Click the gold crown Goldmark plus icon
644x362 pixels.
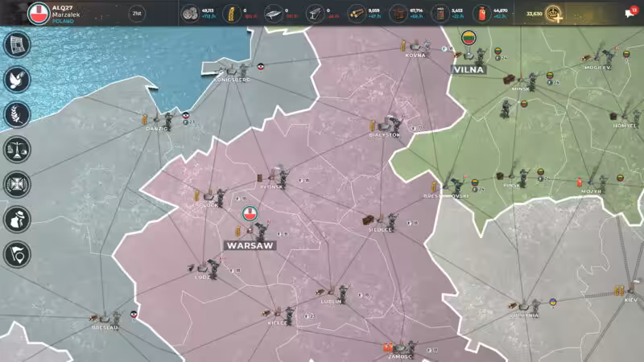coord(553,14)
